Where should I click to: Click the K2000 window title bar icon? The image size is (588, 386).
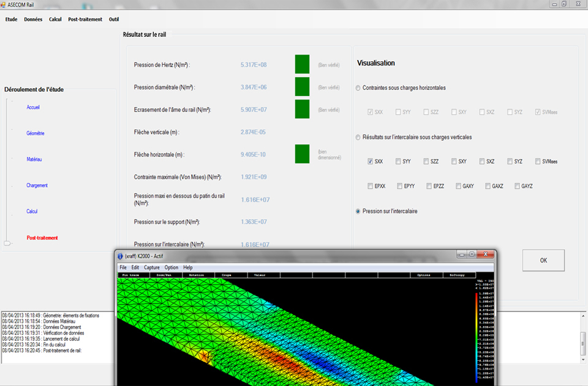pyautogui.click(x=120, y=256)
